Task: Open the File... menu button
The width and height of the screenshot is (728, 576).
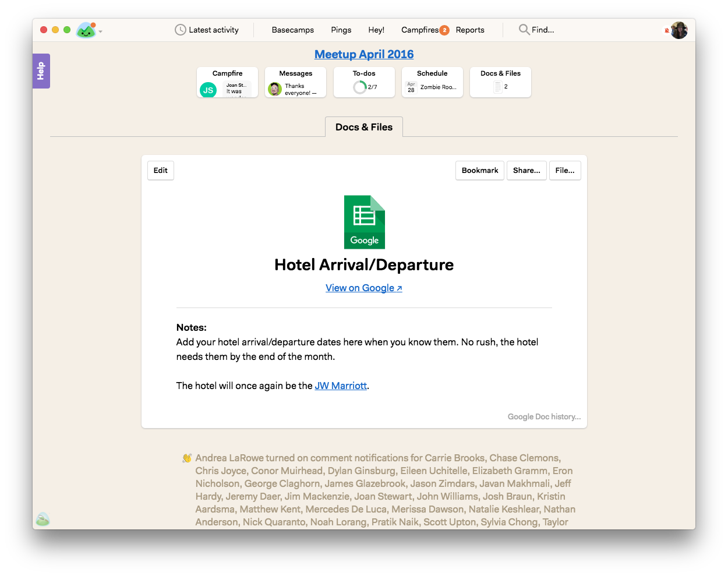Action: tap(565, 171)
